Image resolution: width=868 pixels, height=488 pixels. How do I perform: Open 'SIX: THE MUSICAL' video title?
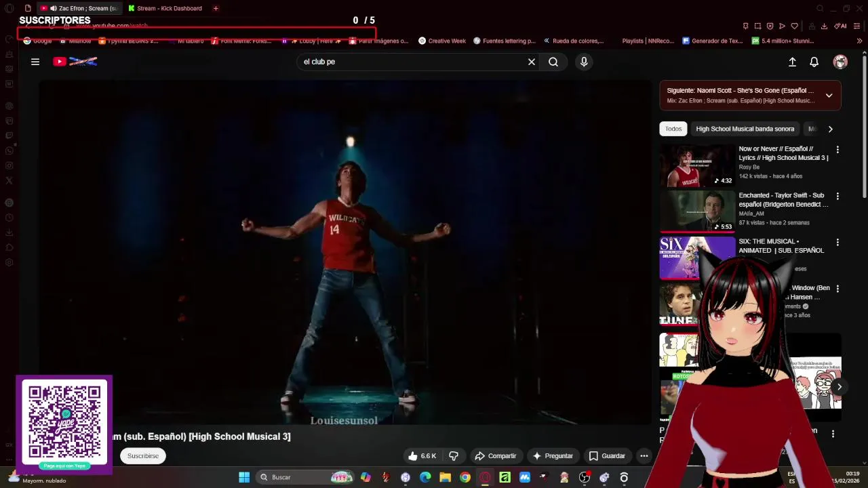point(781,246)
